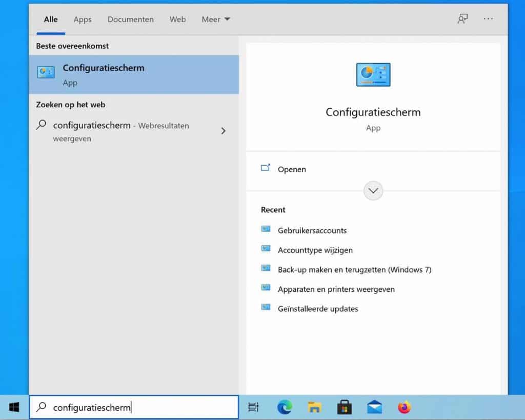Viewport: 525px width, 420px height.
Task: Open Accounttype wijzigen from Recent
Action: click(x=314, y=250)
